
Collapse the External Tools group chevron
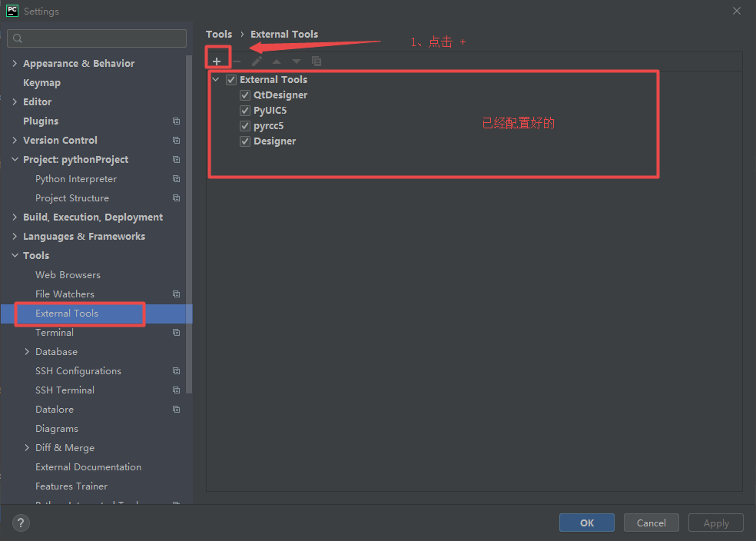click(216, 79)
